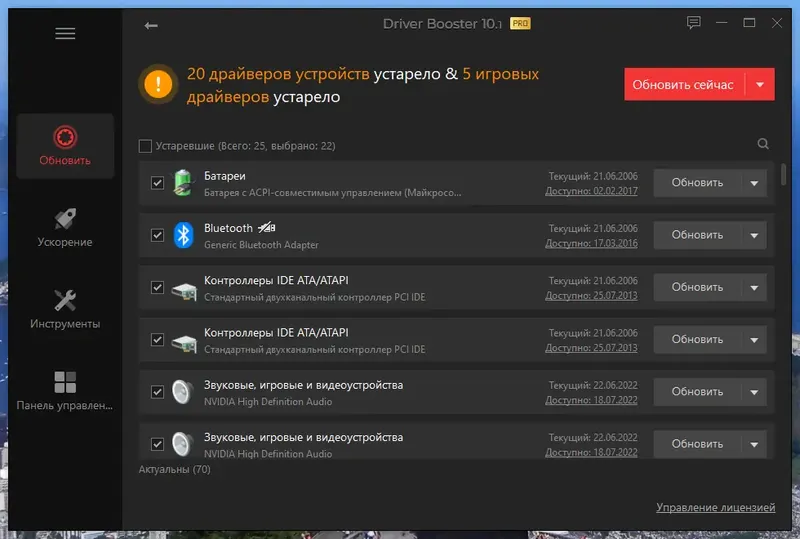Uncheck the Батареи driver checkbox
Viewport: 800px width, 539px height.
pos(157,183)
